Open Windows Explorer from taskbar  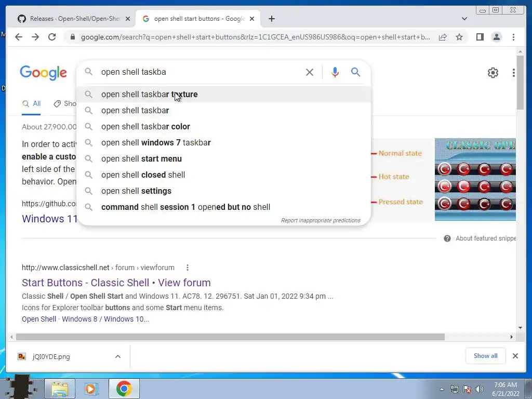click(x=60, y=389)
